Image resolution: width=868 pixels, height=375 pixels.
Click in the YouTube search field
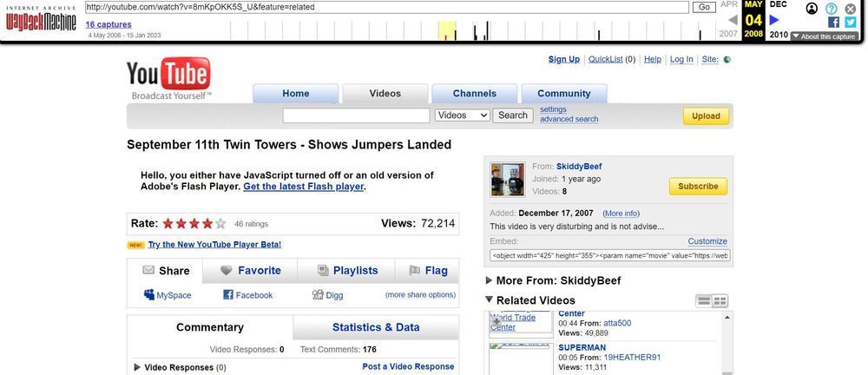click(356, 115)
